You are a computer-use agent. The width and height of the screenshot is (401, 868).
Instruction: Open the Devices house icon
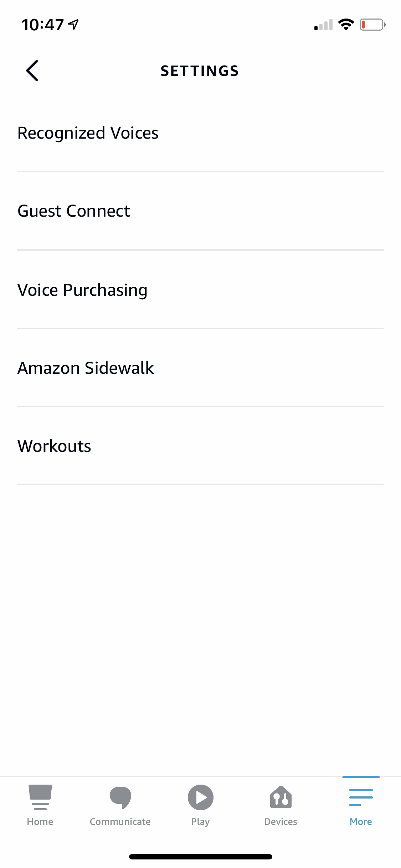click(x=281, y=797)
